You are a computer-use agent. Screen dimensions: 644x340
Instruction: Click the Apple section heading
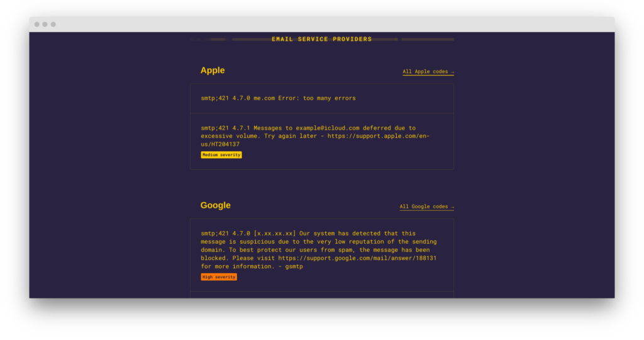[213, 71]
